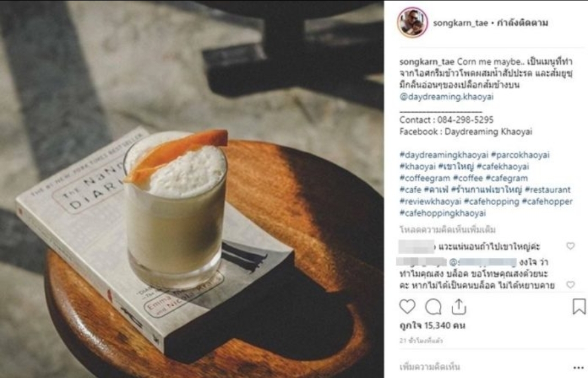Toggle the กำลังติดตาม following button
Viewport: 588px width, 378px height.
point(522,23)
